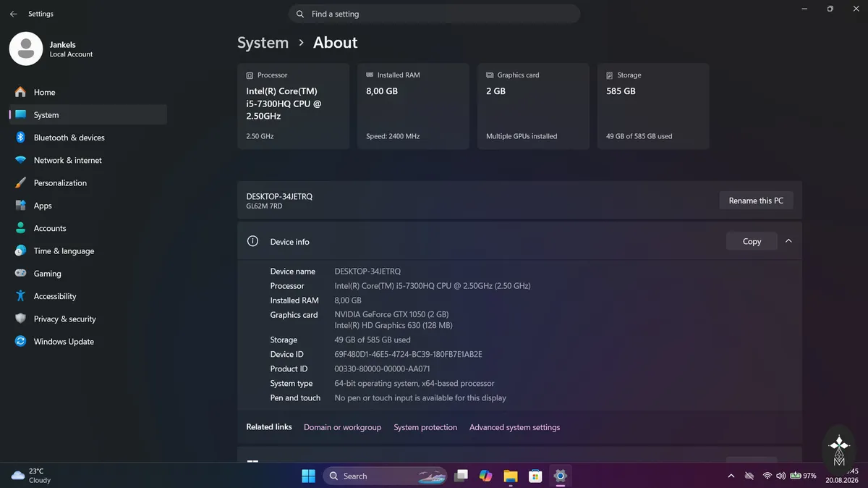The image size is (868, 488).
Task: Click the Device info circle icon
Action: click(x=252, y=241)
